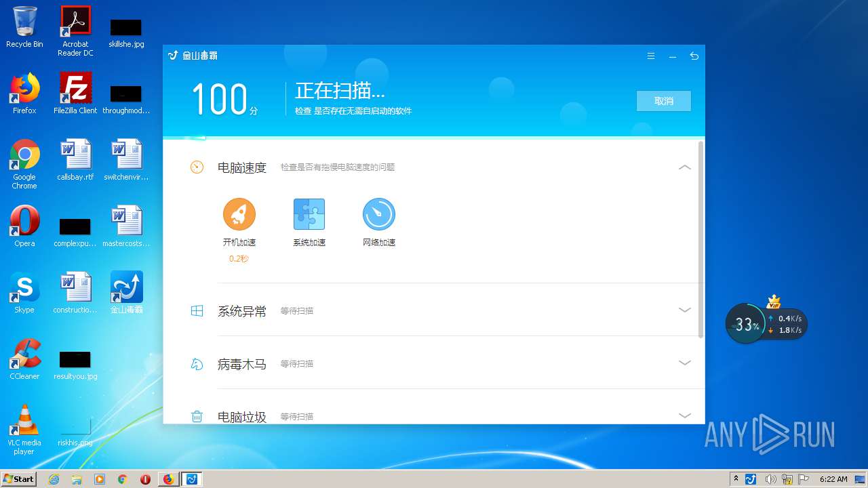Screen dimensions: 868x488
Task: Open media player from taskbar
Action: click(100, 479)
